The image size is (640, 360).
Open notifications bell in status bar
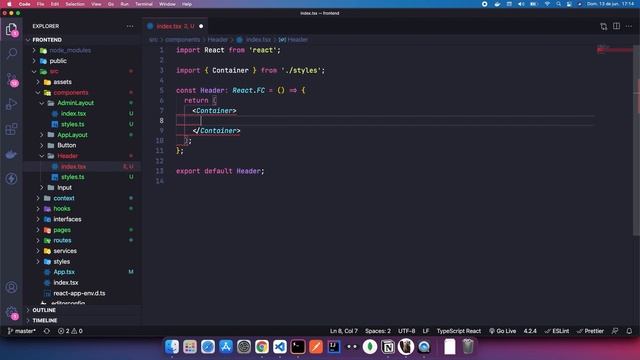click(x=629, y=331)
